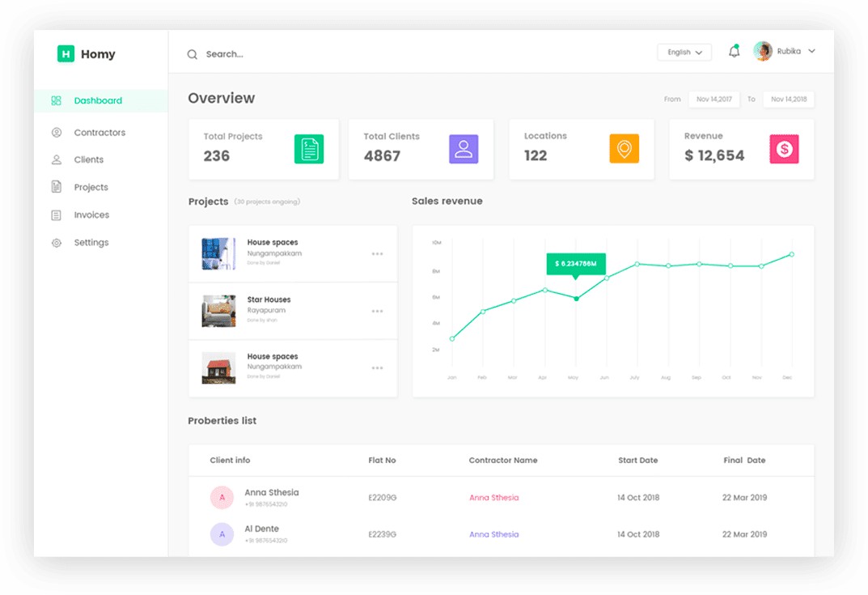This screenshot has width=868, height=595.
Task: Go to Invoices in the sidebar
Action: (91, 215)
